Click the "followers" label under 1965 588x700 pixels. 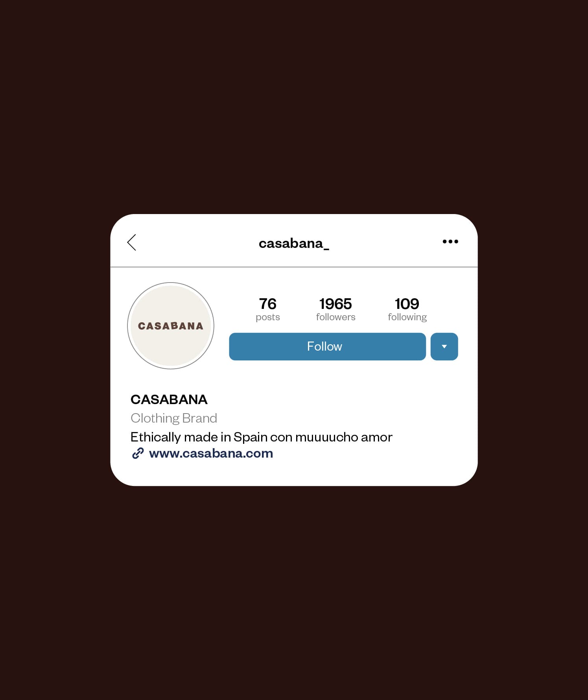pyautogui.click(x=336, y=317)
